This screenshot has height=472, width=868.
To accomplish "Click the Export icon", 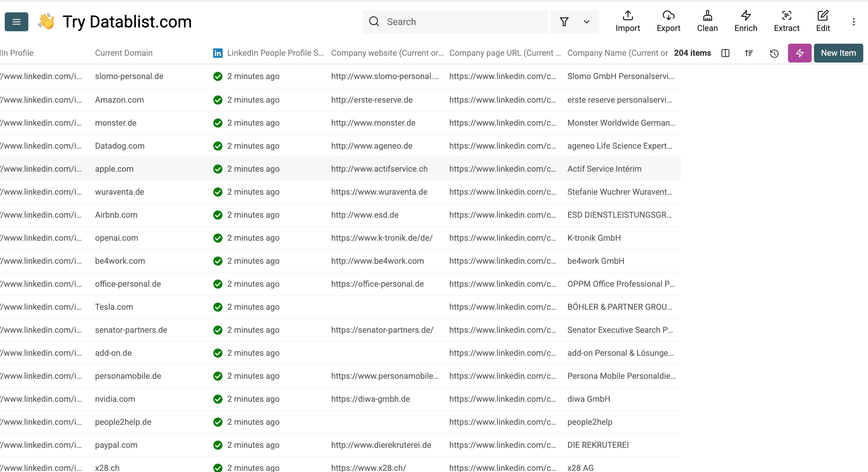I will [668, 21].
